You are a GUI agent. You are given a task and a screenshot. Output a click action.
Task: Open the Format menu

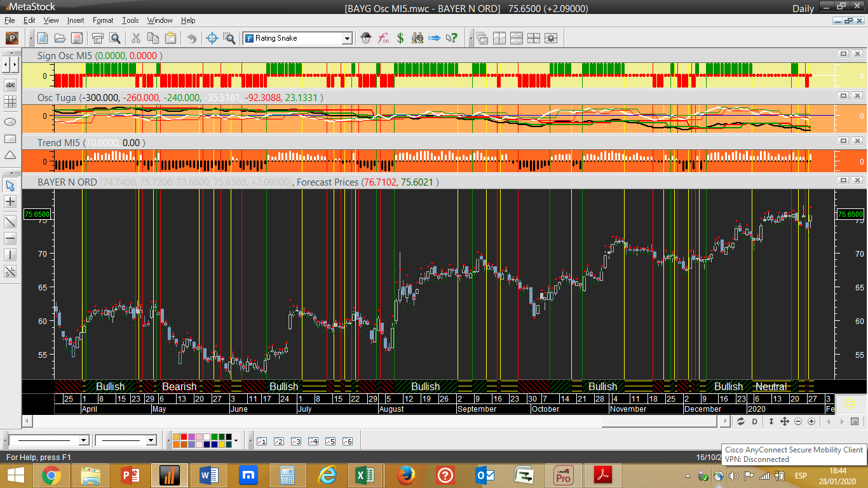coord(103,20)
